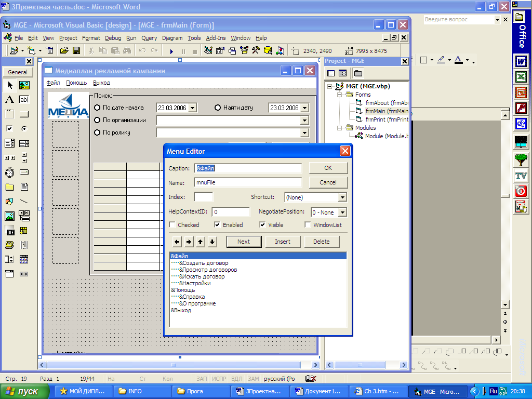Select the Shape control tool
The image size is (532, 399).
(x=9, y=202)
